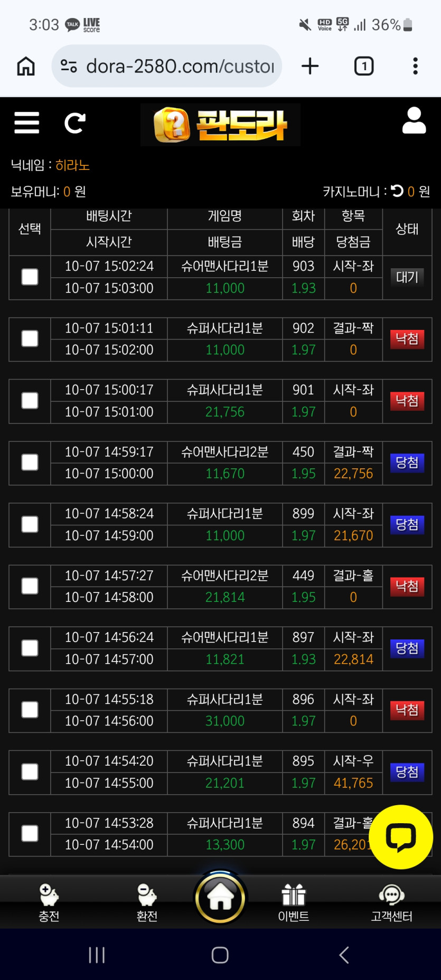441x980 pixels.
Task: Tap the 판도라 site logo
Action: tap(220, 125)
